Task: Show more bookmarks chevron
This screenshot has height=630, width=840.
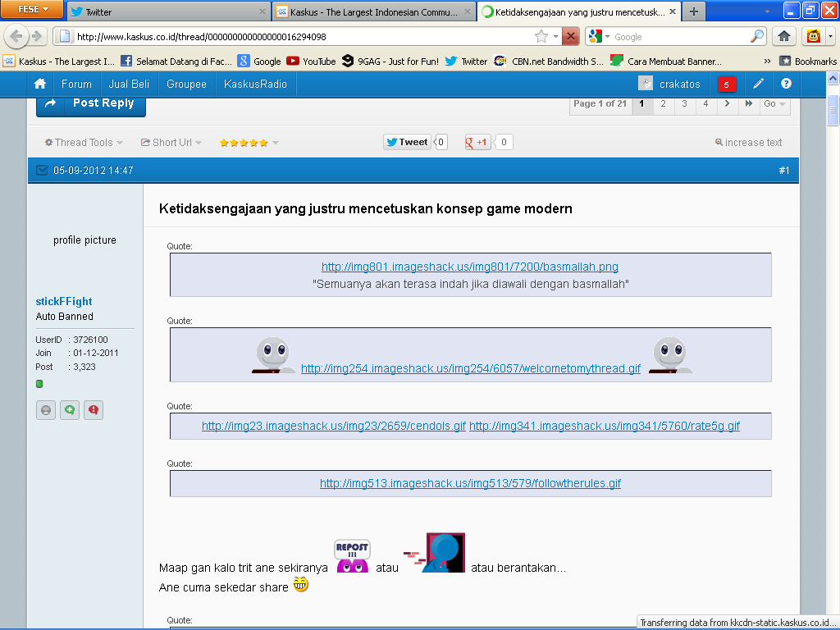Action: tap(767, 61)
